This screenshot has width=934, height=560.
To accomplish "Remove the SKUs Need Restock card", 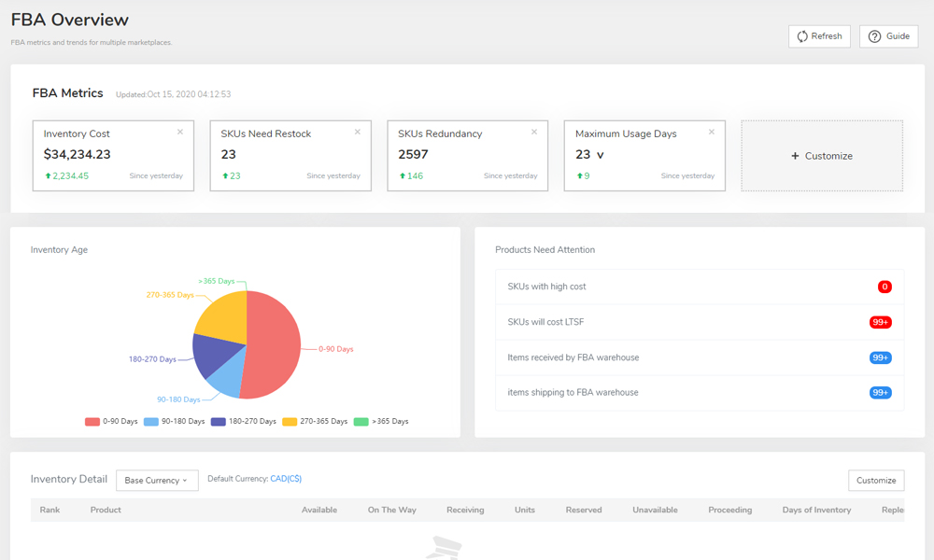I will tap(358, 133).
